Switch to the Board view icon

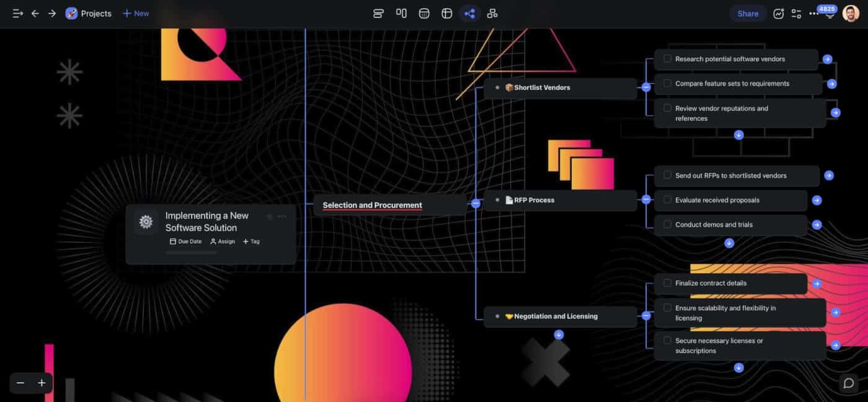point(401,14)
